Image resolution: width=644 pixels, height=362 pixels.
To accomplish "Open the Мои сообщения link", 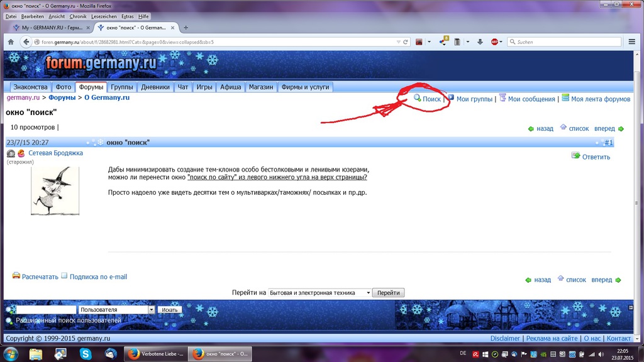I will pyautogui.click(x=531, y=99).
